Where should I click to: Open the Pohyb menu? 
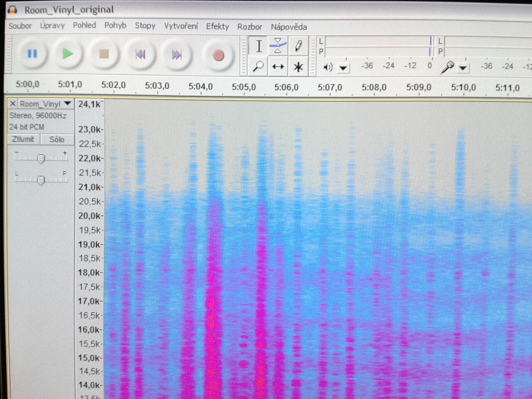(x=115, y=25)
